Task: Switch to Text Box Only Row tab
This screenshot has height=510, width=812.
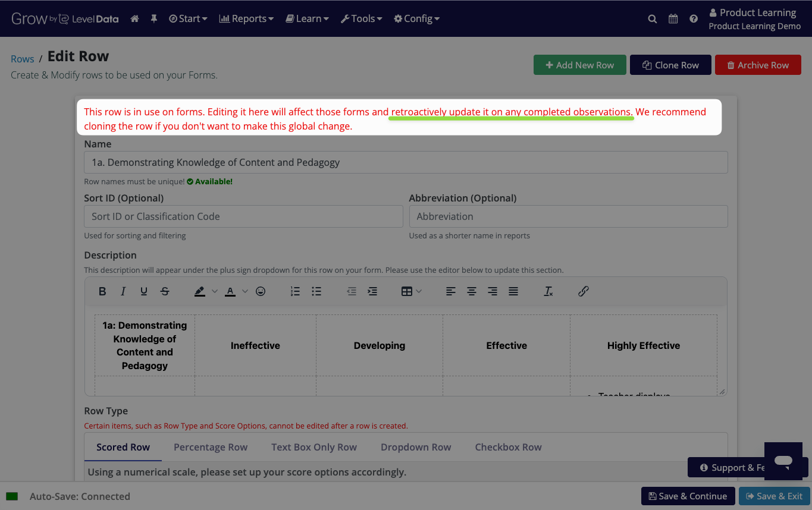Action: 314,447
